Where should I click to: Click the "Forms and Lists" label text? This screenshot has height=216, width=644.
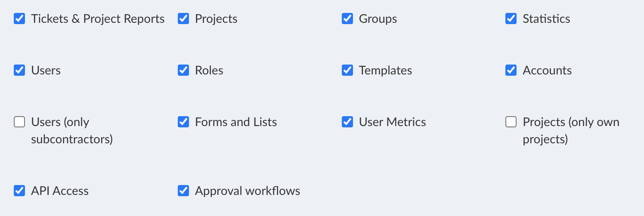click(x=236, y=122)
